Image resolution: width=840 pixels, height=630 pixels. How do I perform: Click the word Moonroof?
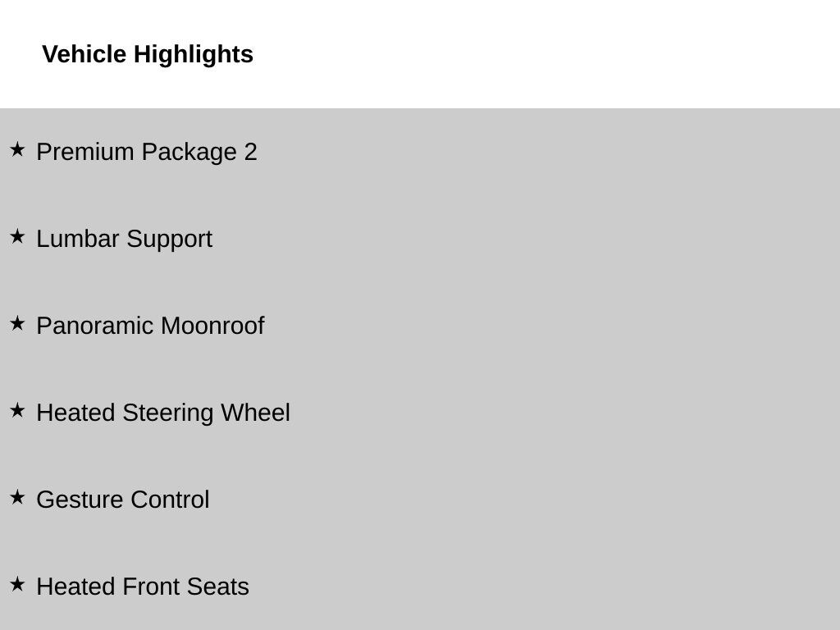(212, 326)
